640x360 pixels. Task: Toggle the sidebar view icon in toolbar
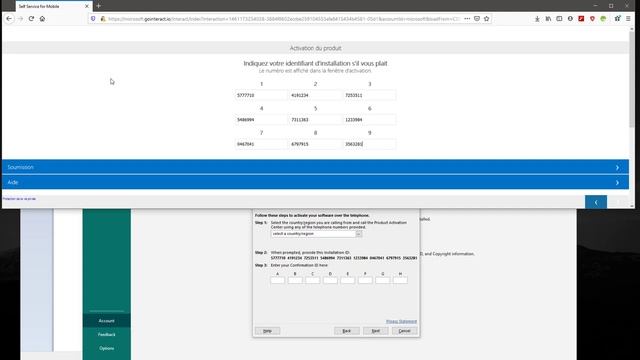click(x=559, y=19)
